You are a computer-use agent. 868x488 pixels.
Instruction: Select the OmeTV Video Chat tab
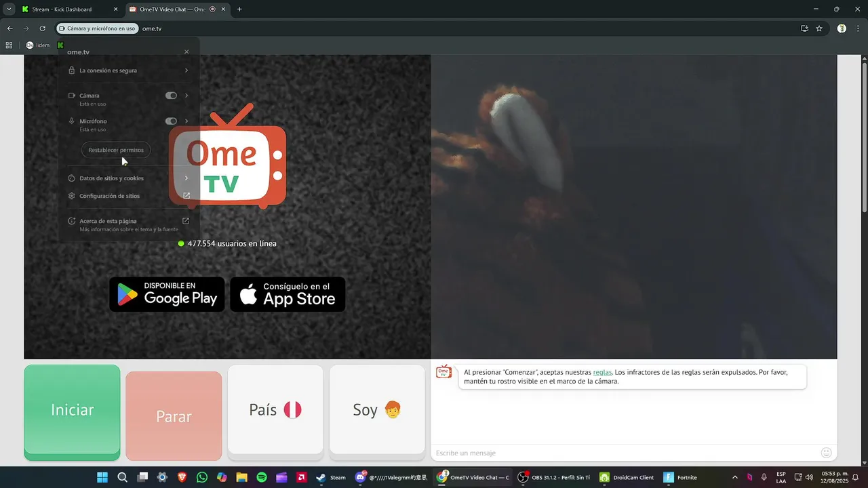point(176,9)
